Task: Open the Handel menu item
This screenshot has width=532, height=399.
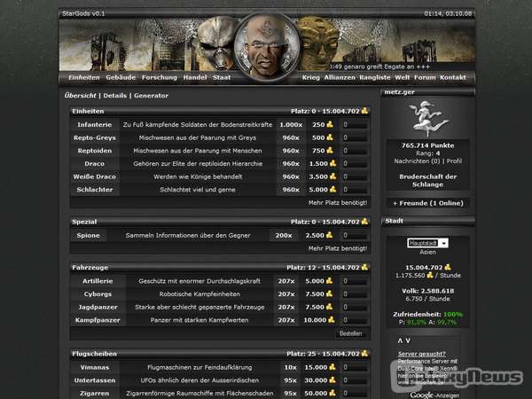Action: pos(195,77)
